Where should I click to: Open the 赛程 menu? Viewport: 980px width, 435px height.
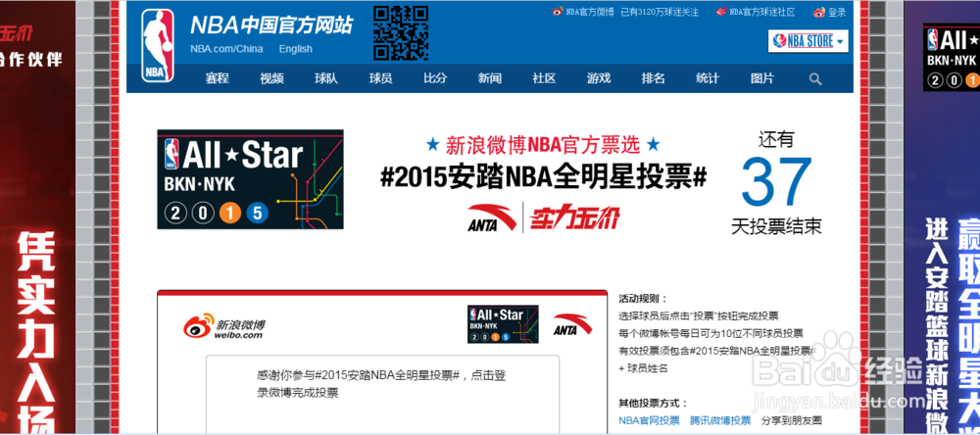(218, 78)
